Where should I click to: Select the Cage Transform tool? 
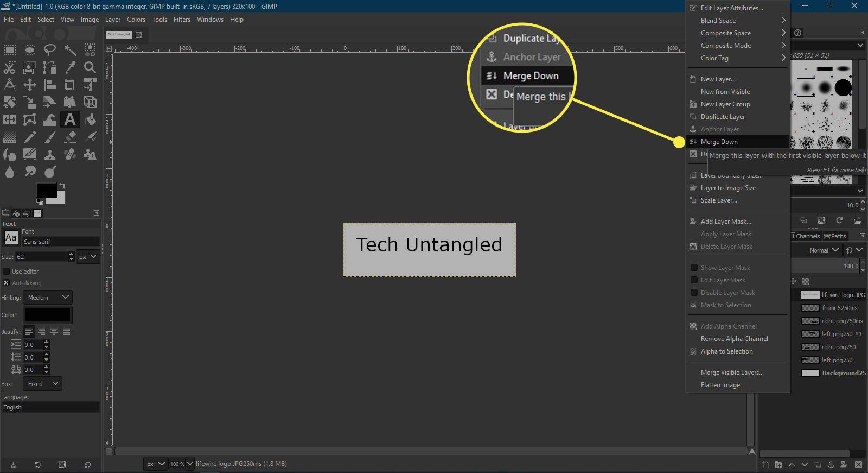[30, 119]
